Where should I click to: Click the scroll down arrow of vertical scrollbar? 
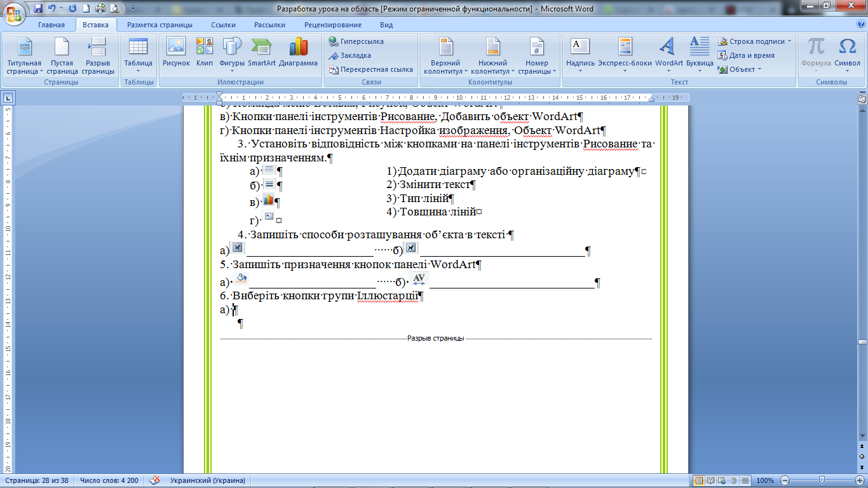point(862,437)
